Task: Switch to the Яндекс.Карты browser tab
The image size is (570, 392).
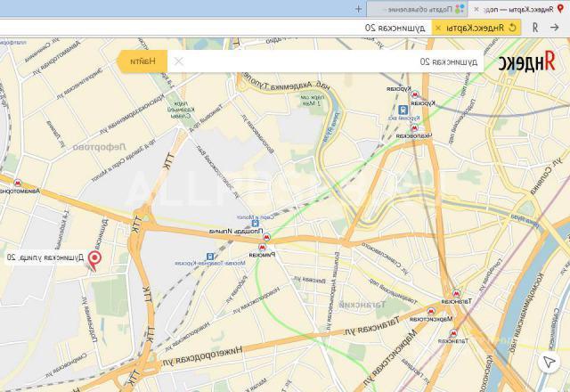Action: point(518,9)
